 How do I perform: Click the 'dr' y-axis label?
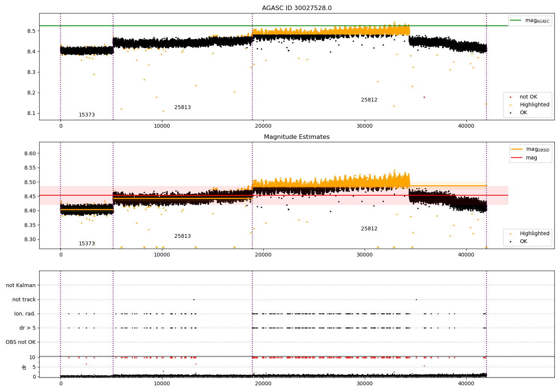point(24,367)
